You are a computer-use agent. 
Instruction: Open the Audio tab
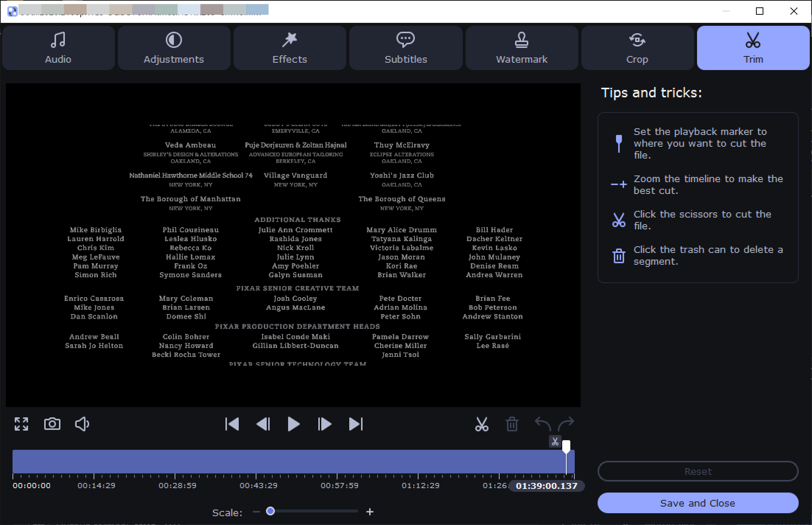point(58,48)
